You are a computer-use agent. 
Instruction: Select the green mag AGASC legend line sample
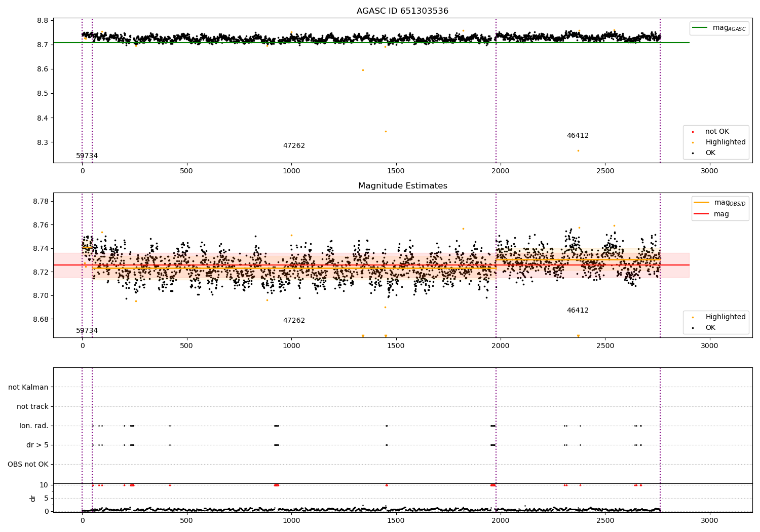coord(700,28)
